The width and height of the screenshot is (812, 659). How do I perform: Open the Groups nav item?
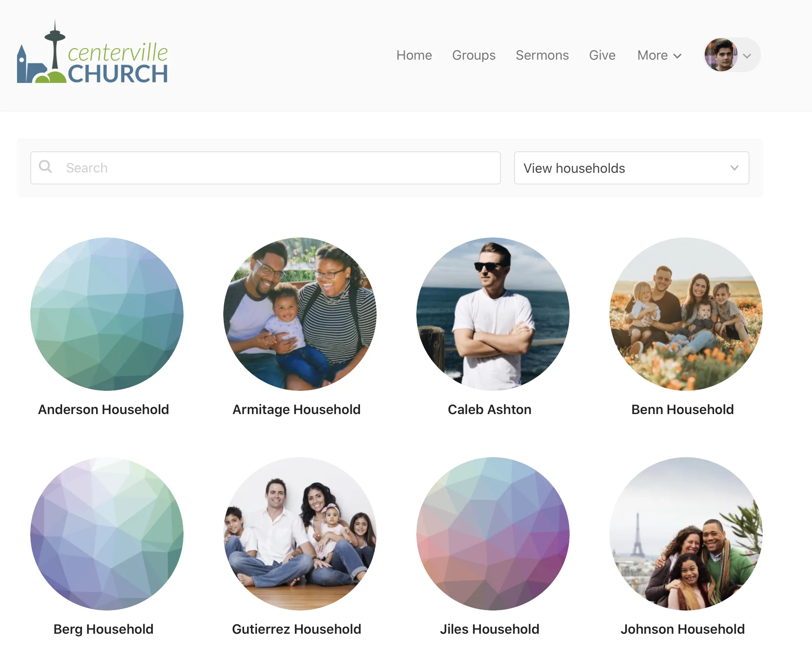[x=474, y=56]
